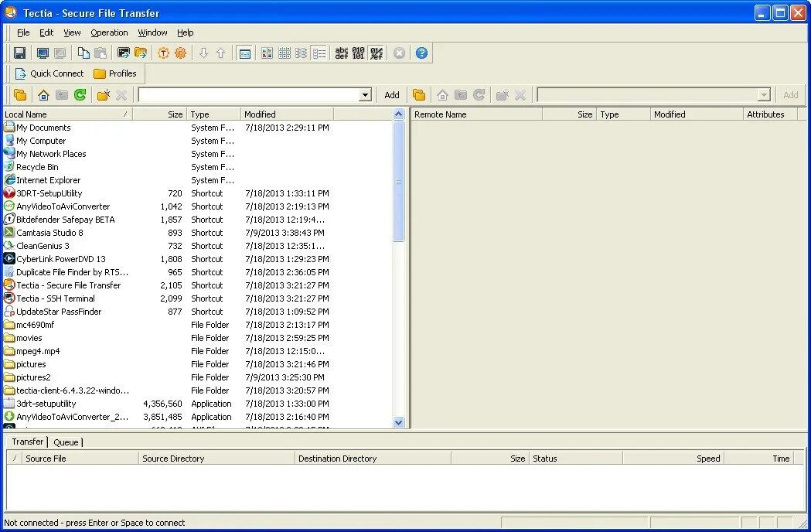The width and height of the screenshot is (811, 532).
Task: Refresh local file list green icon
Action: click(x=80, y=94)
